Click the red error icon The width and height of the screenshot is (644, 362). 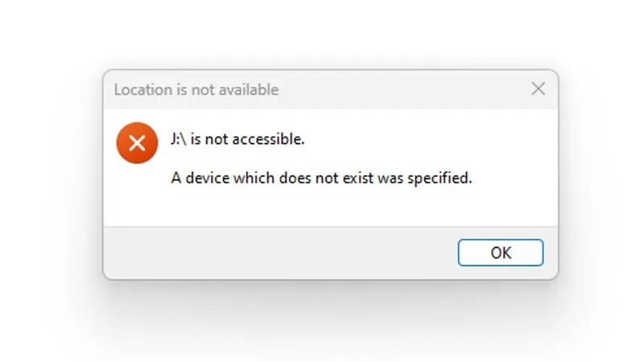pyautogui.click(x=137, y=143)
